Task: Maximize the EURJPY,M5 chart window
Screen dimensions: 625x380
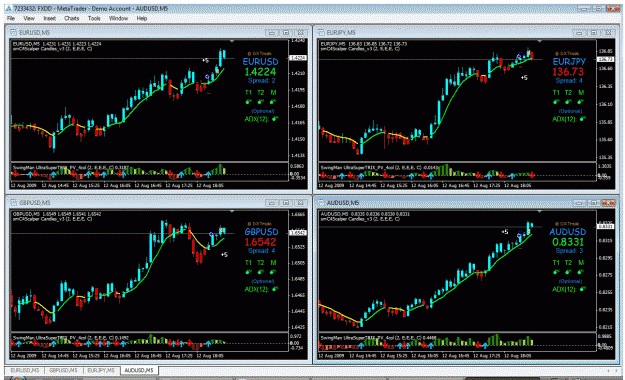Action: (x=594, y=33)
